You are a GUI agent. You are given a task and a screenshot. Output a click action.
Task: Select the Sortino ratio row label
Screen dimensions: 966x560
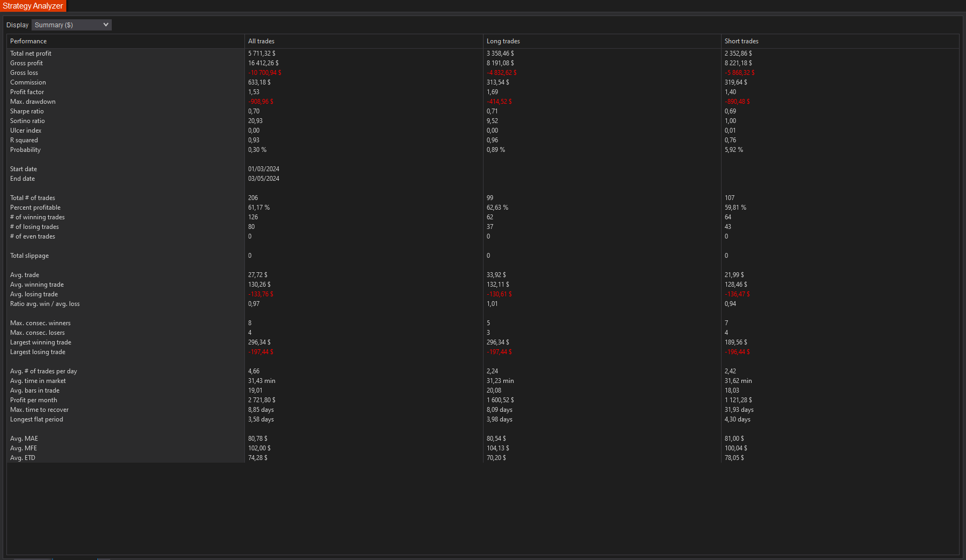27,121
